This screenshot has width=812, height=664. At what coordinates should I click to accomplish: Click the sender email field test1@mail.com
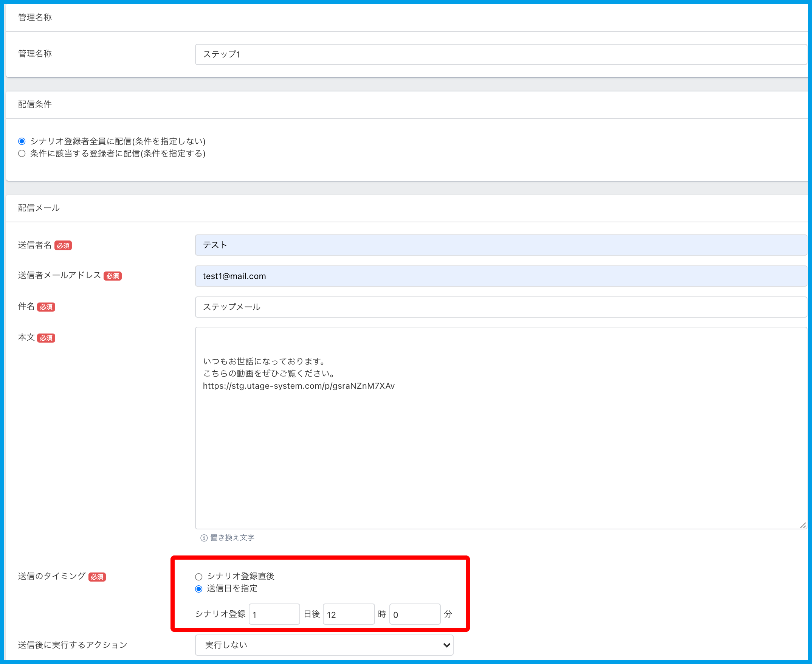pyautogui.click(x=501, y=276)
